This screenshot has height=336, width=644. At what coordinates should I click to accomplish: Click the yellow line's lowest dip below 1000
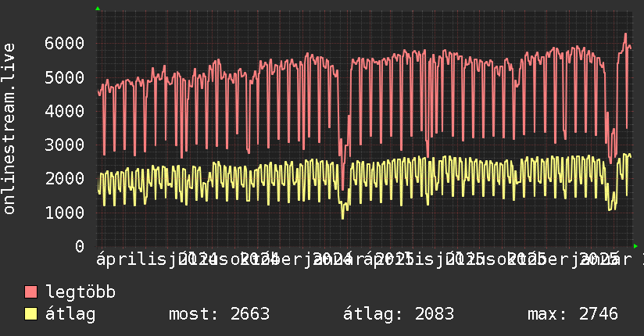point(342,217)
